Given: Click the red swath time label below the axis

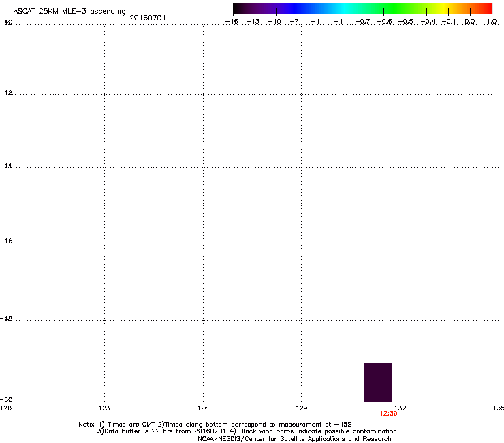Looking at the screenshot, I should (389, 414).
